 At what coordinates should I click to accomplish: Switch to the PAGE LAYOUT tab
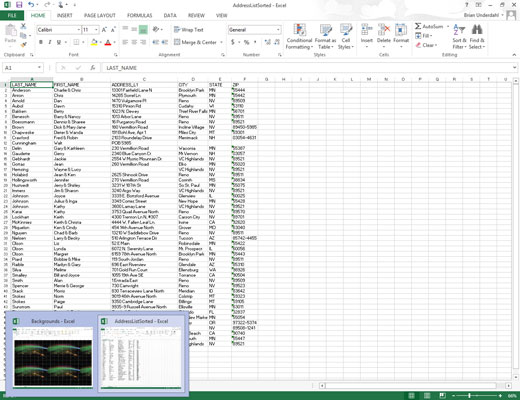pos(100,15)
